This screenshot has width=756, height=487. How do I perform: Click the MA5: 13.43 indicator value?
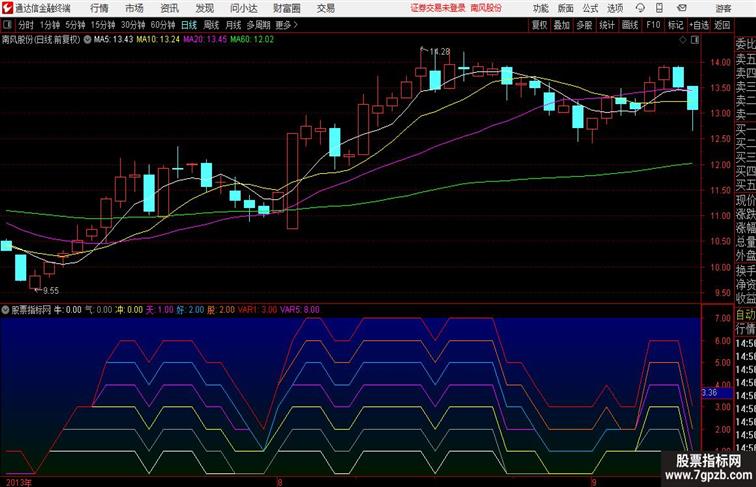(113, 40)
